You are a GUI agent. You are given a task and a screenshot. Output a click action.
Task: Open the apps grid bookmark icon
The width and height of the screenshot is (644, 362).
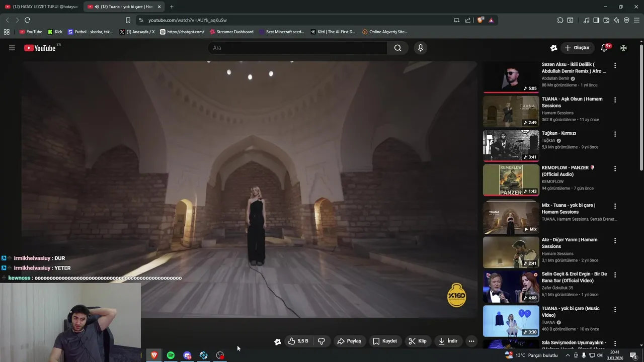pyautogui.click(x=7, y=32)
